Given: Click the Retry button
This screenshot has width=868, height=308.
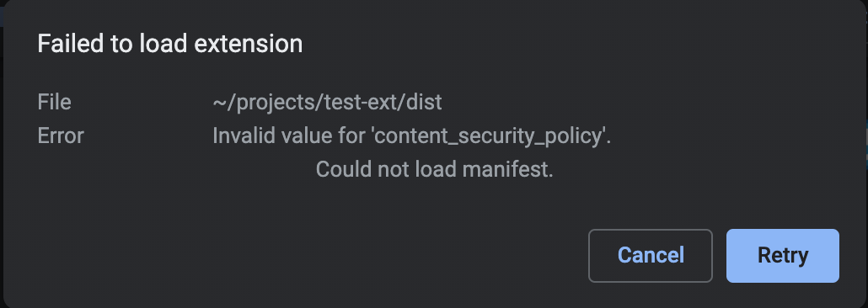Looking at the screenshot, I should (x=782, y=256).
